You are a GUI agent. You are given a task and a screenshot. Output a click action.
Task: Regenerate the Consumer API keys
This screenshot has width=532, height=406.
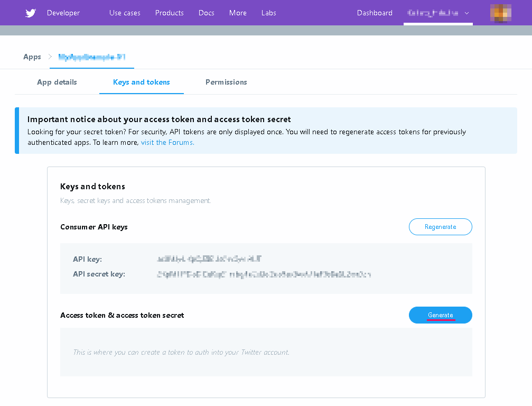[441, 227]
